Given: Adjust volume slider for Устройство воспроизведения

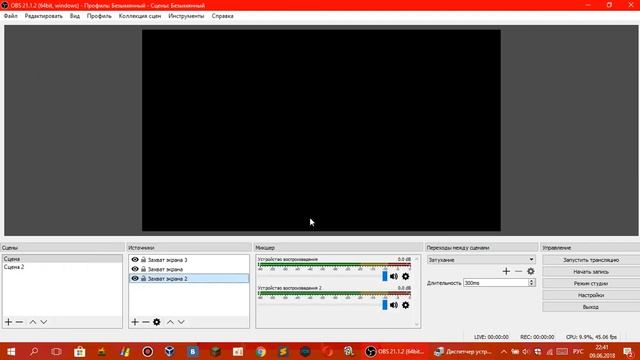Looking at the screenshot, I should click(x=384, y=276).
